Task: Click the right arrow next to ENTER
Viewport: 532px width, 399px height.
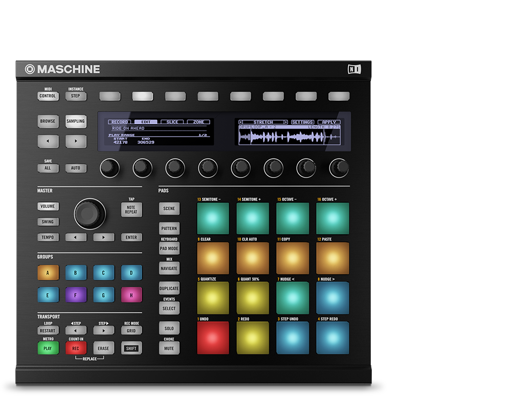Action: [x=103, y=237]
